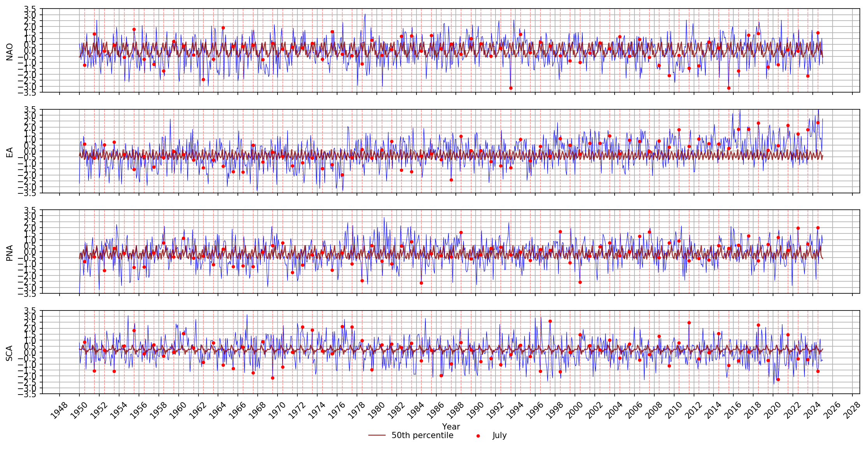
Task: Click the "50th percentile" legend text
Action: 422,435
